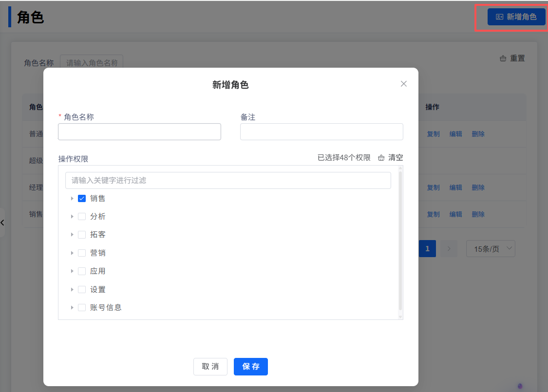This screenshot has width=548, height=392.
Task: Select the 应用 tree item label
Action: 98,271
